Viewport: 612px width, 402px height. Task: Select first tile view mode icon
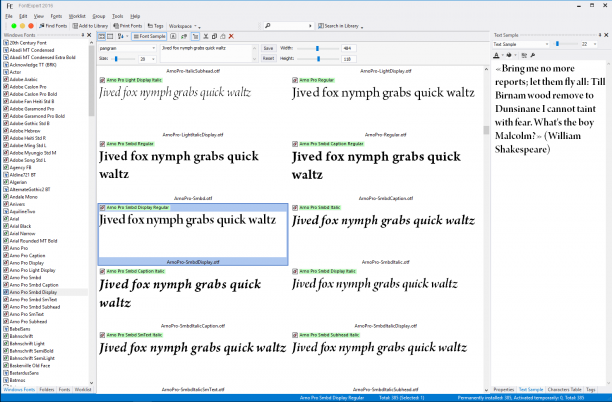click(101, 36)
